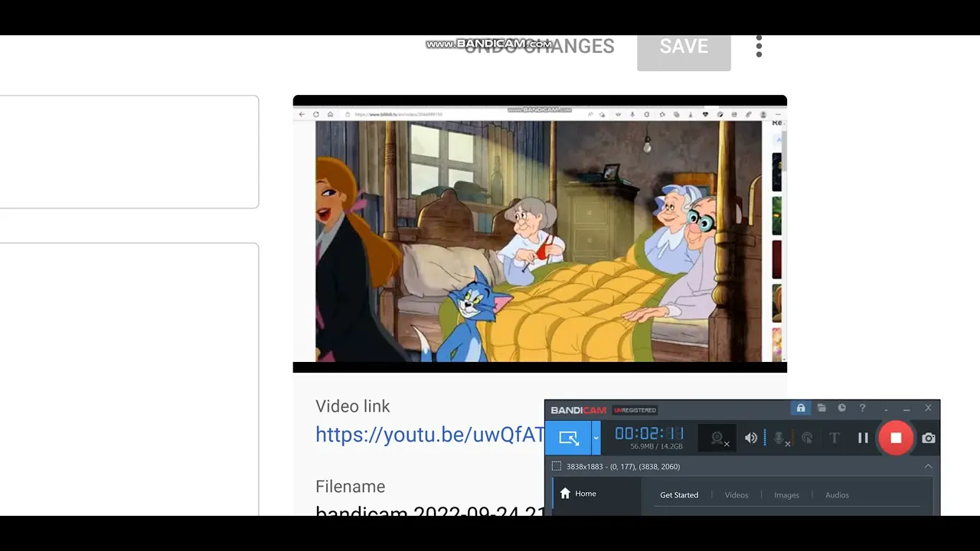
Task: Click the 00:02:11 recording timer
Action: pyautogui.click(x=649, y=433)
